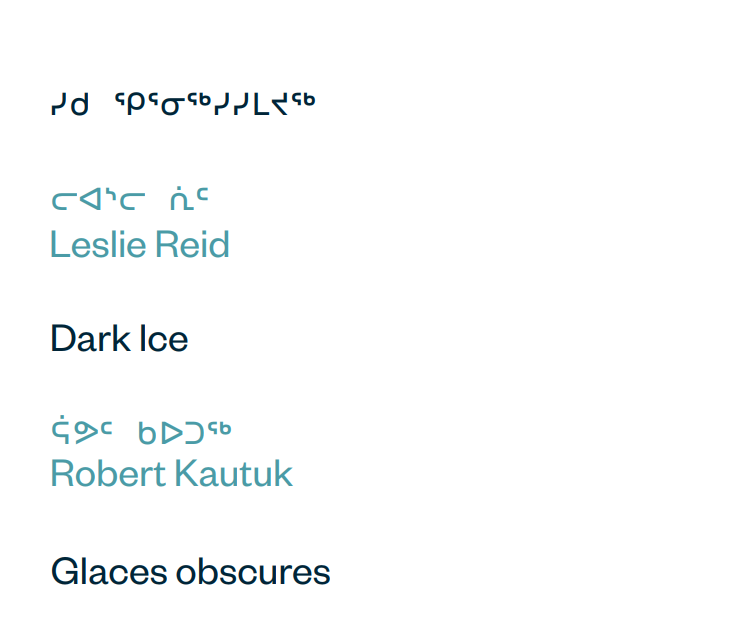The height and width of the screenshot is (641, 753).
Task: Click the teal syllabics line above Robert Kautuk
Action: tap(141, 432)
